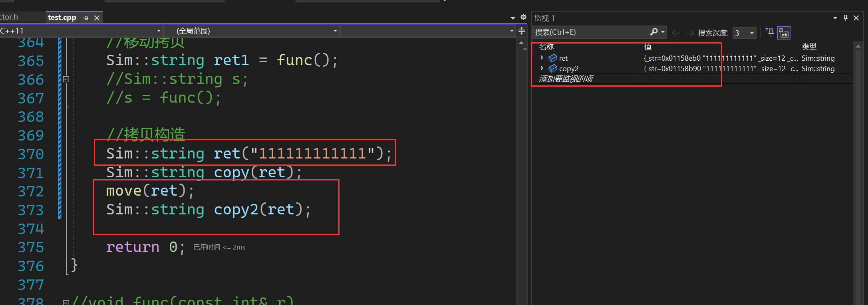Click the string literal "111111111111" at line 370
The width and height of the screenshot is (868, 305).
tap(312, 154)
